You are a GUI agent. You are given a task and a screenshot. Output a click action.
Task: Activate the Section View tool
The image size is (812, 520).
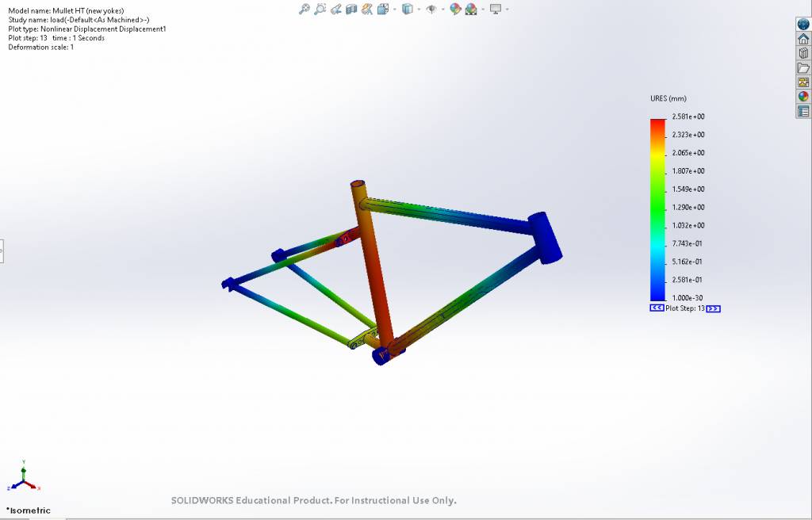351,10
